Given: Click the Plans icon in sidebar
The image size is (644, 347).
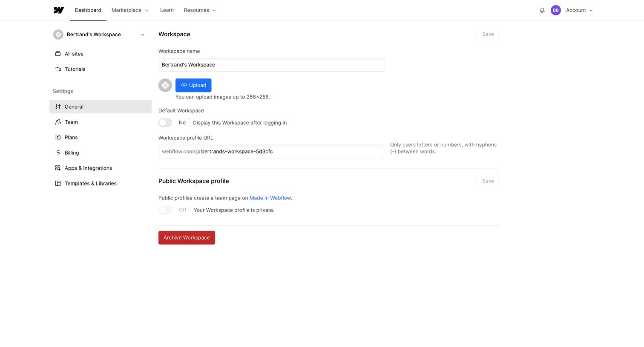Looking at the screenshot, I should coord(58,137).
